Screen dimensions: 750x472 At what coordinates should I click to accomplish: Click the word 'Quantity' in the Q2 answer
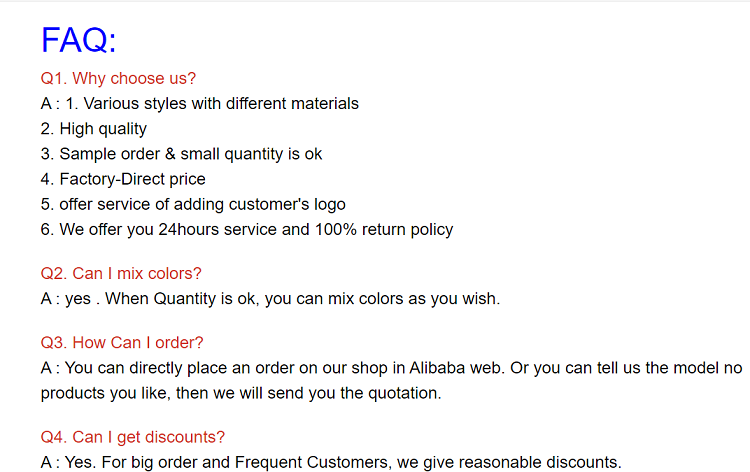[x=185, y=299]
